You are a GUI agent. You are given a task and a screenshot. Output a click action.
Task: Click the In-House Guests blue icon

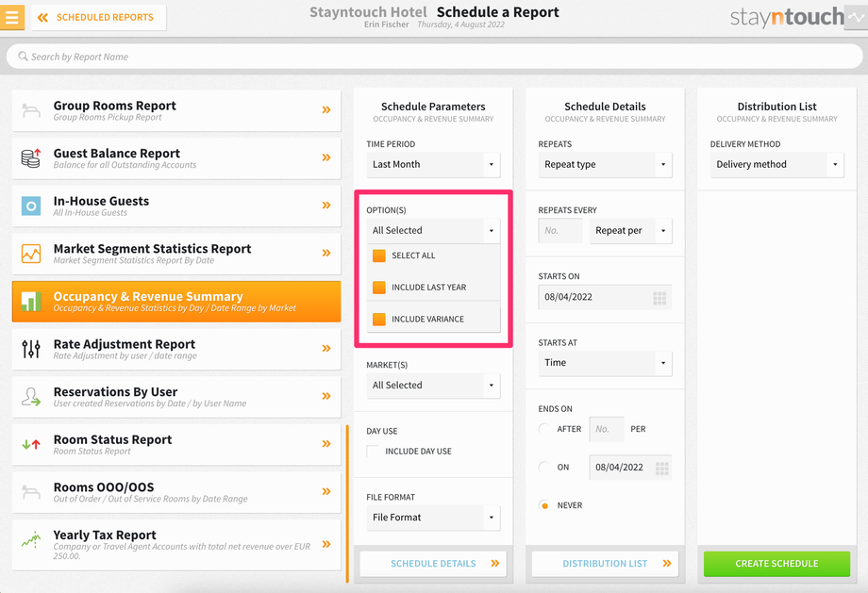31,206
